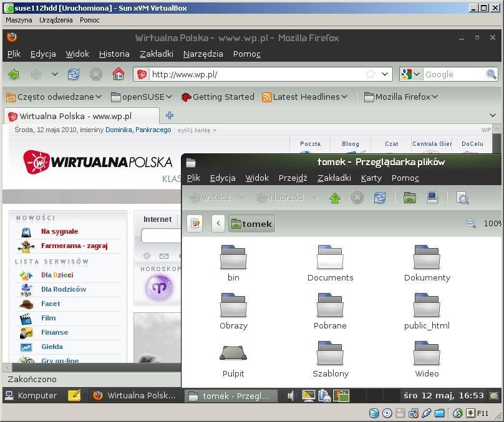Expand the address bar URL history dropdown
Screen dimensions: 504x422
(385, 75)
